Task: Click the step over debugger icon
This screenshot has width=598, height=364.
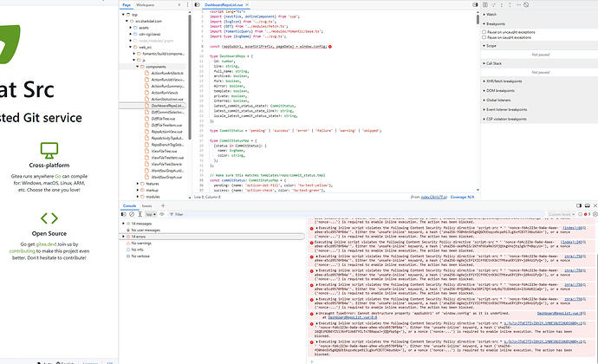Action: pos(493,5)
